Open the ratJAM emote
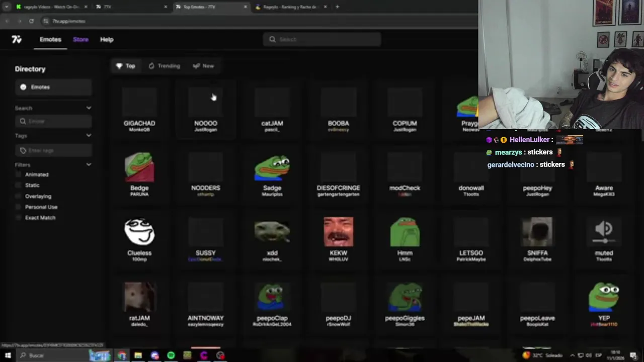This screenshot has width=644, height=362. 139,304
